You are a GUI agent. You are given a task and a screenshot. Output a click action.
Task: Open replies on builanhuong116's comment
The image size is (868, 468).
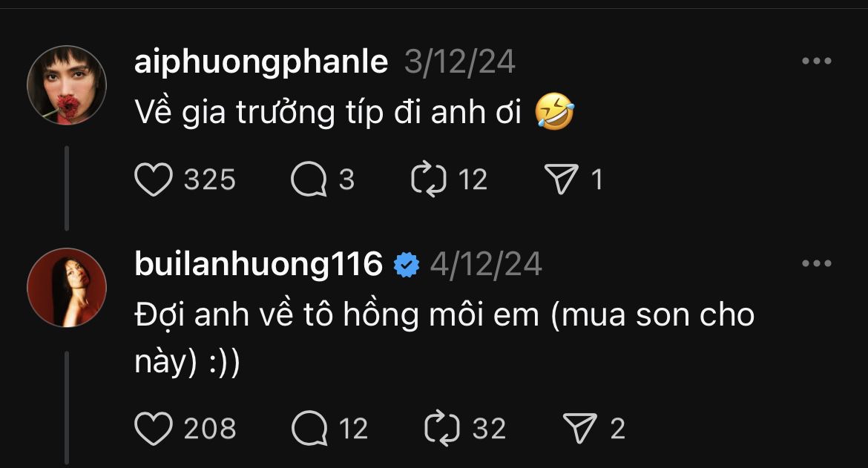309,428
